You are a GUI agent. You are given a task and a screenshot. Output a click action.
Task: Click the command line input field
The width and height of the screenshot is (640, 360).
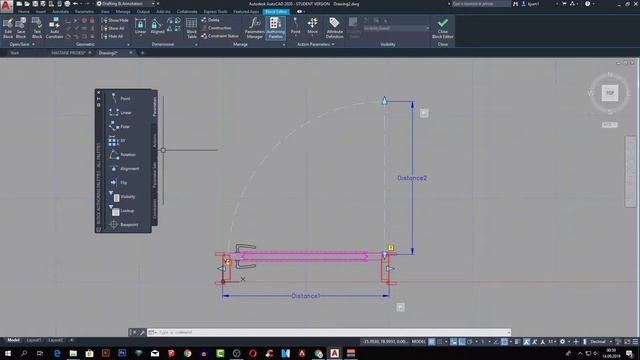pyautogui.click(x=329, y=332)
